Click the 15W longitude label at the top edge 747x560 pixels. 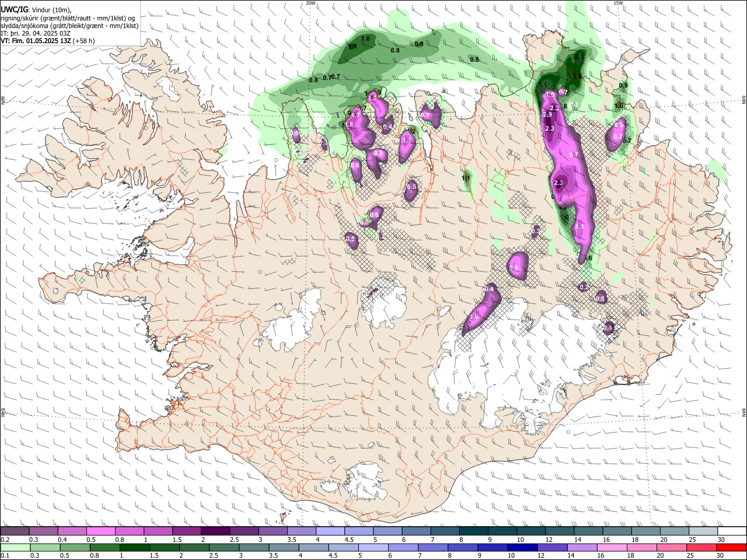pos(618,3)
